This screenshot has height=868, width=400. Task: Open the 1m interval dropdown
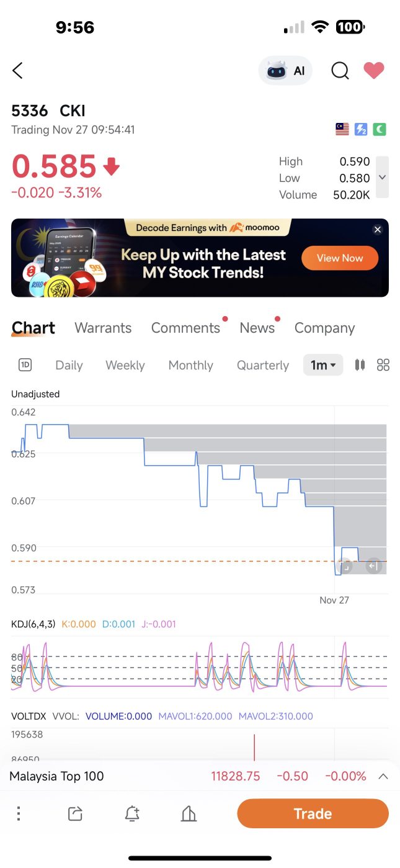323,365
